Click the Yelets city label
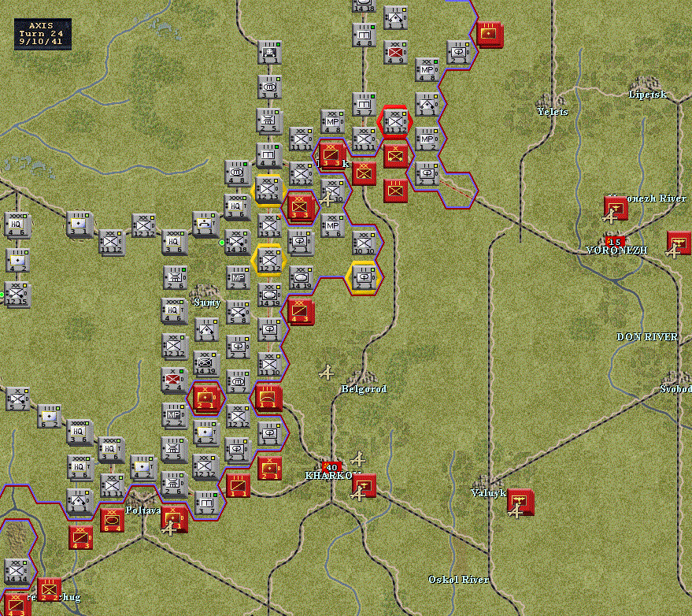 [553, 112]
